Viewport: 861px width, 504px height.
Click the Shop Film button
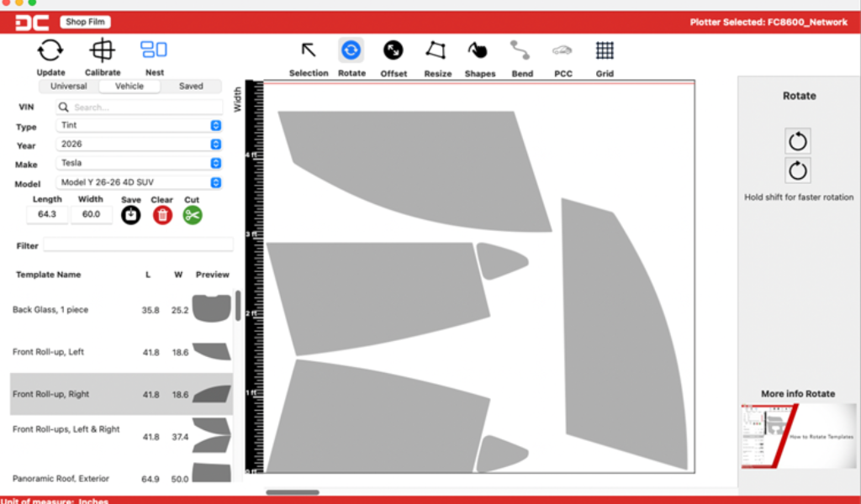click(x=85, y=22)
